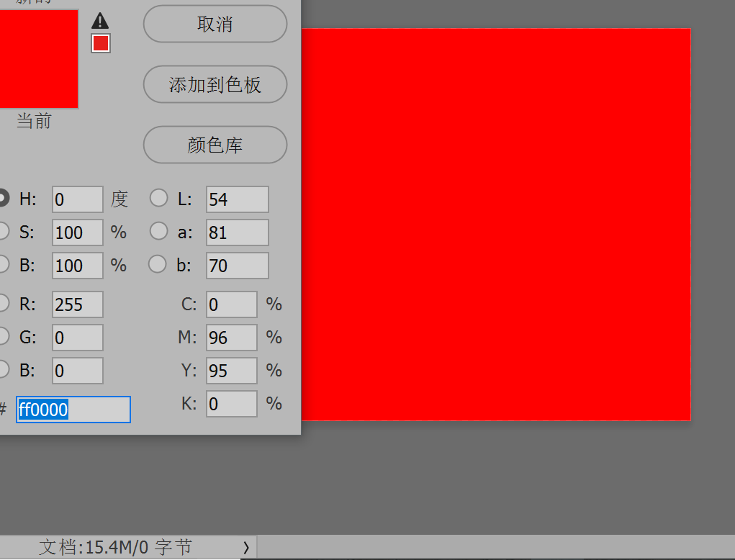Click the small in-gamut red color swatch
The width and height of the screenshot is (735, 560).
(101, 43)
